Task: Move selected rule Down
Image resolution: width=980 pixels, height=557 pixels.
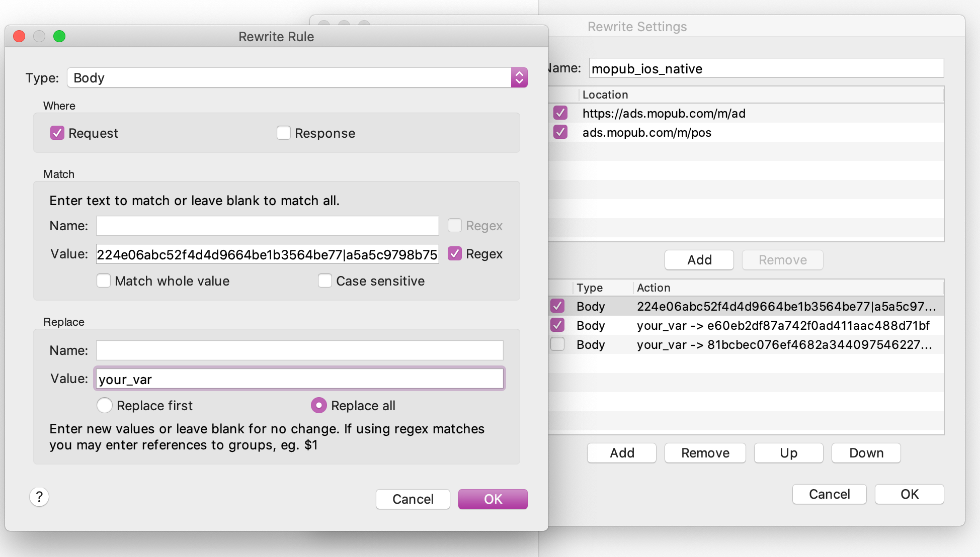Action: [866, 453]
